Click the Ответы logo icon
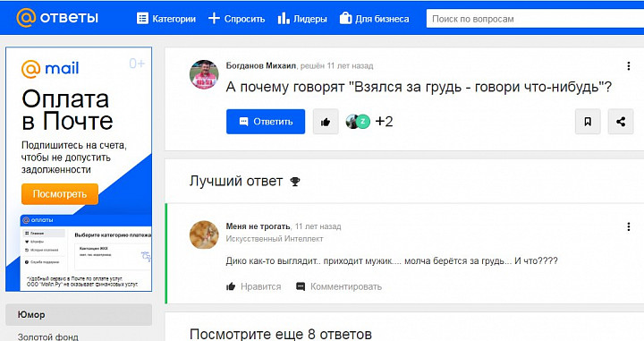This screenshot has height=341, width=644. (26, 18)
